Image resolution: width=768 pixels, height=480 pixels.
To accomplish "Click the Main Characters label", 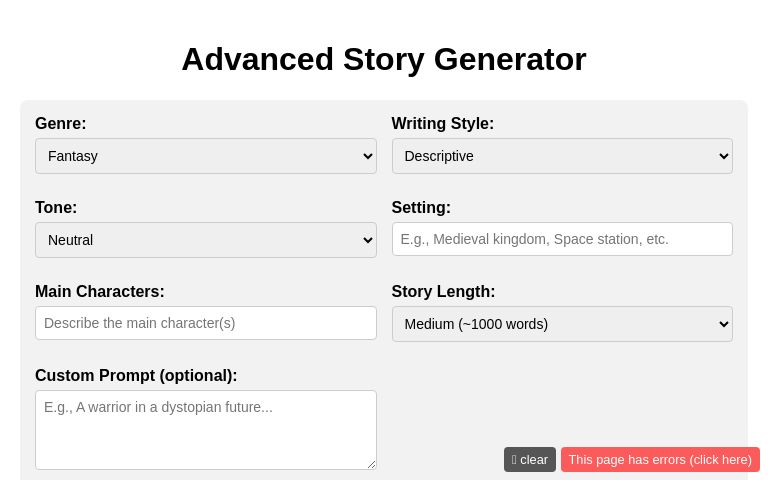I will point(100,292).
